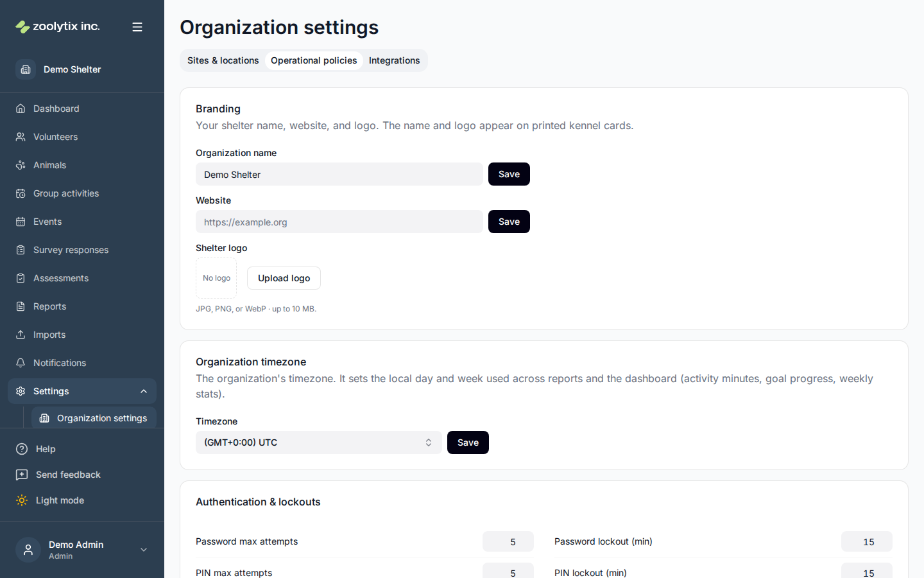Open Group activities page
Image resolution: width=924 pixels, height=578 pixels.
point(82,193)
